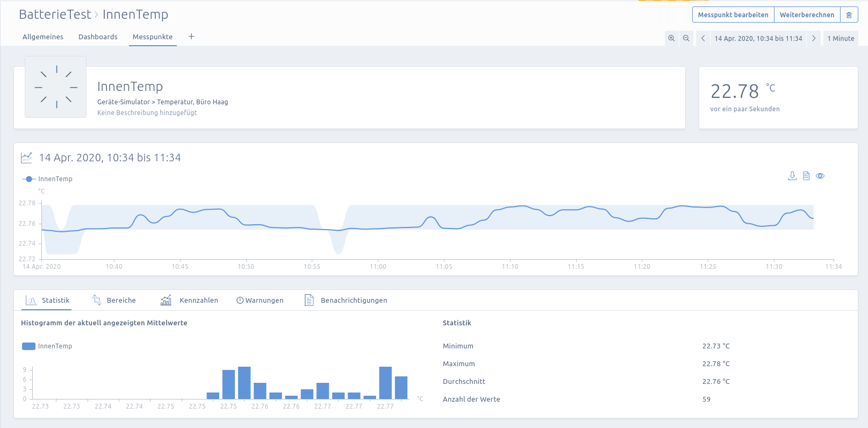
Task: Open the Kennzahlen tab
Action: [x=190, y=301]
